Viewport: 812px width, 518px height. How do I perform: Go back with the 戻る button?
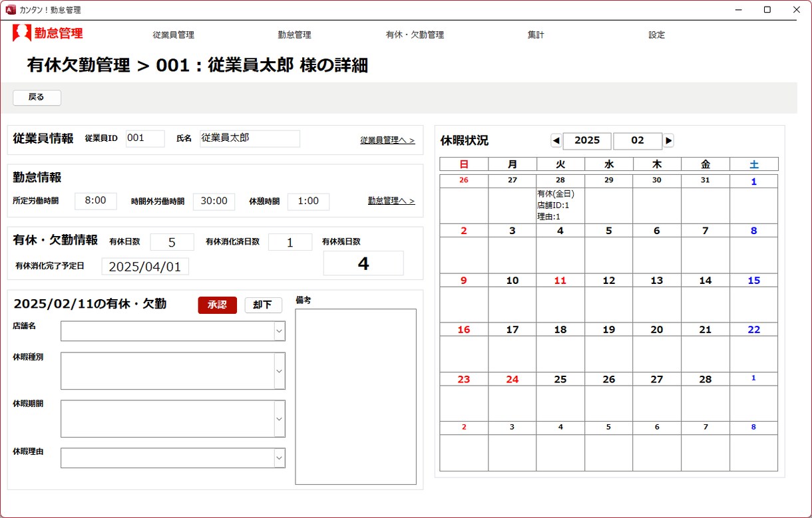pos(37,97)
